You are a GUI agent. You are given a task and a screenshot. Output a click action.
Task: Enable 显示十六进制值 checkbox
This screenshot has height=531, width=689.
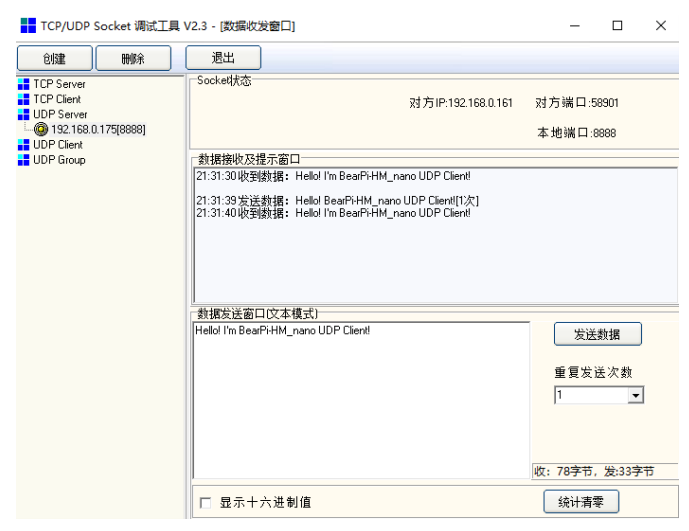coord(205,502)
